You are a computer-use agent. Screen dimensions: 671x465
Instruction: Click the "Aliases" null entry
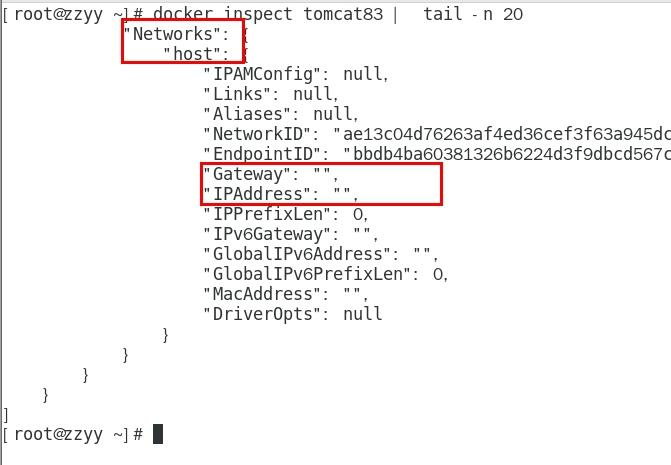click(281, 114)
